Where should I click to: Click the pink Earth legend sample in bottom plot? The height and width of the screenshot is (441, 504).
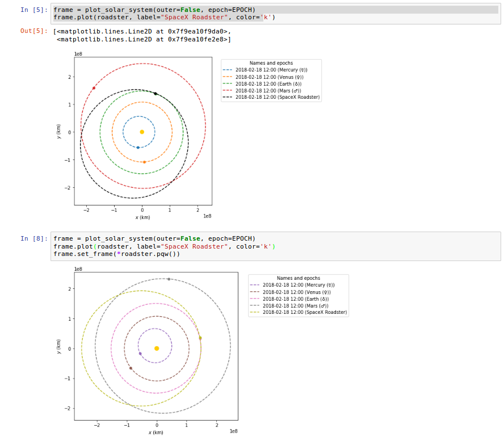pos(255,299)
